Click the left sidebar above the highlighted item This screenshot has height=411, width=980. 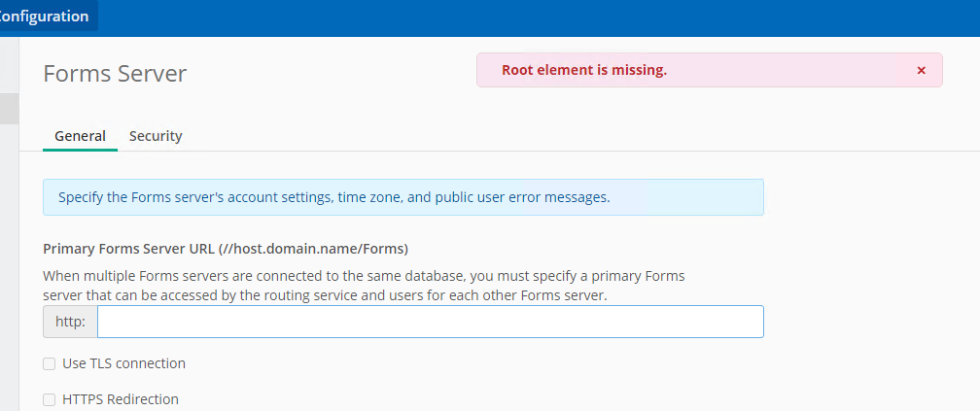(10, 65)
